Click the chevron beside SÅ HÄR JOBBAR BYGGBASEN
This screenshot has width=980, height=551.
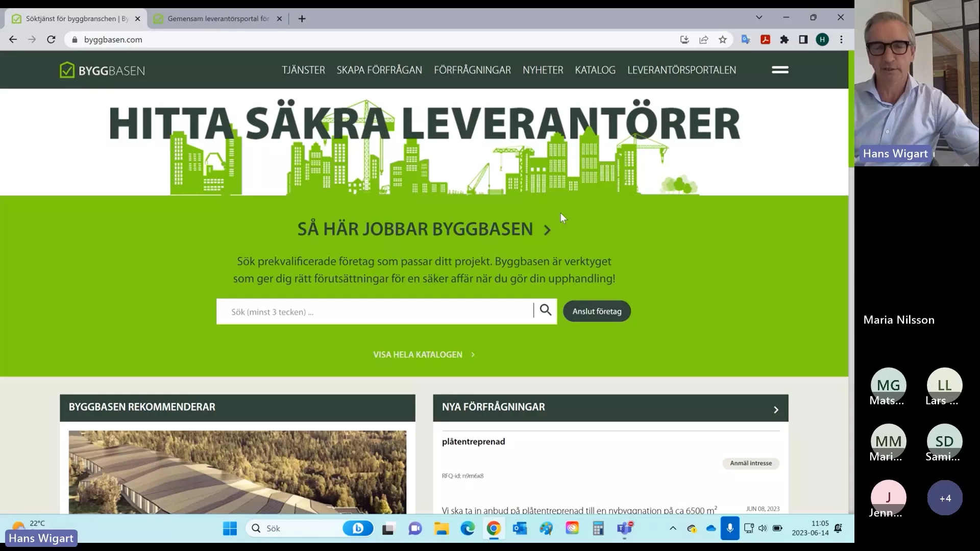tap(547, 230)
